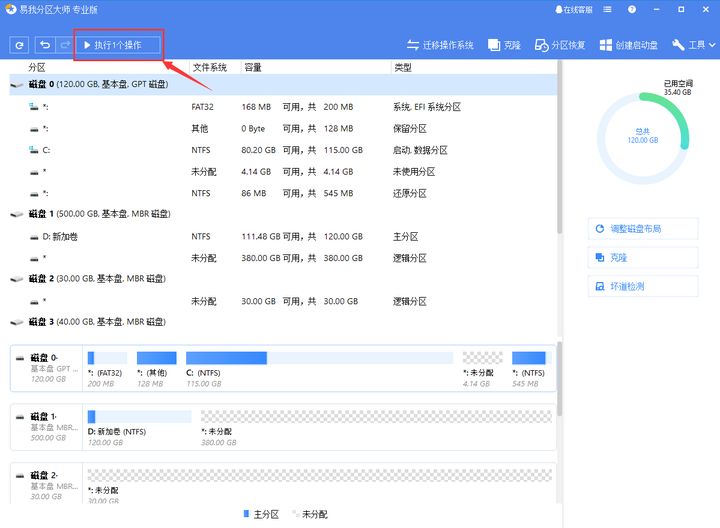
Task: Click the redo arrow icon
Action: [65, 45]
